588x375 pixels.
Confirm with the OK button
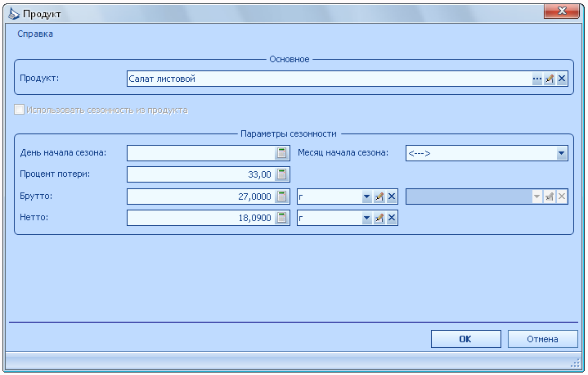point(466,339)
